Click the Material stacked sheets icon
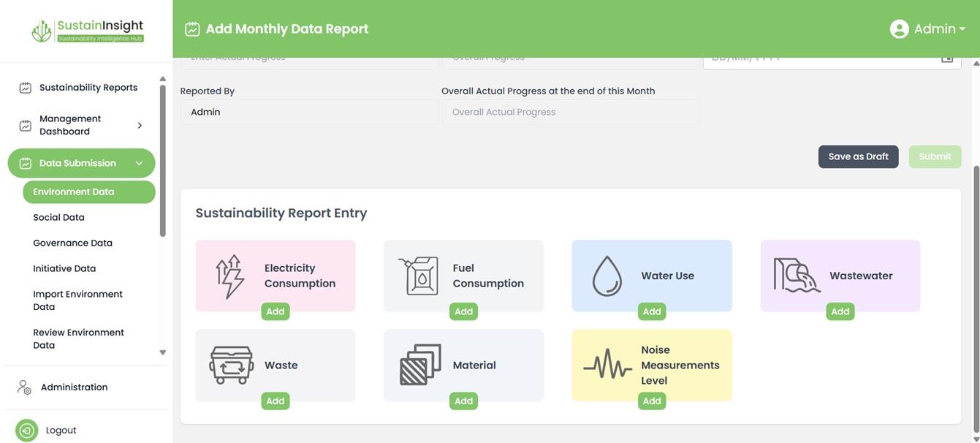This screenshot has width=980, height=443. (x=420, y=365)
